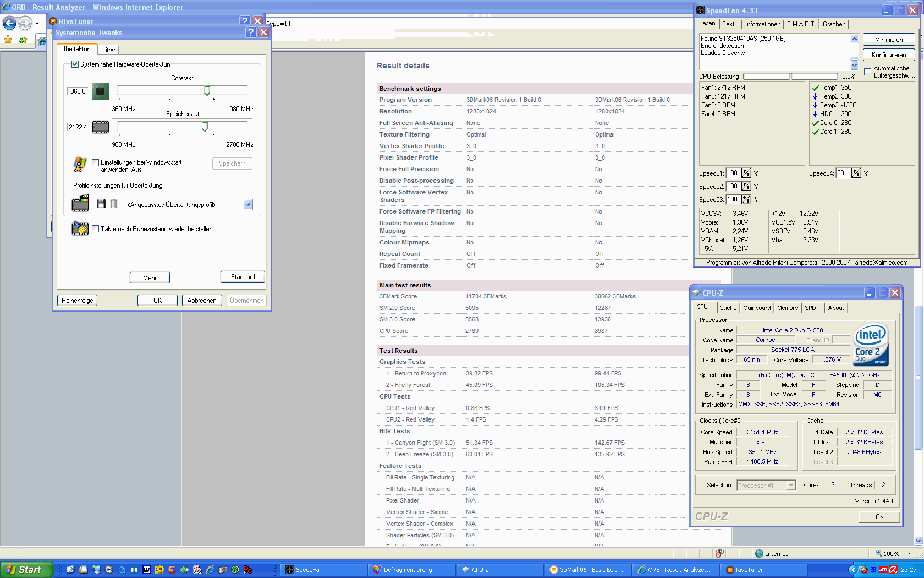Viewport: 924px width, 578px height.
Task: Click the broom chip icon for restoring clocks
Action: click(80, 228)
